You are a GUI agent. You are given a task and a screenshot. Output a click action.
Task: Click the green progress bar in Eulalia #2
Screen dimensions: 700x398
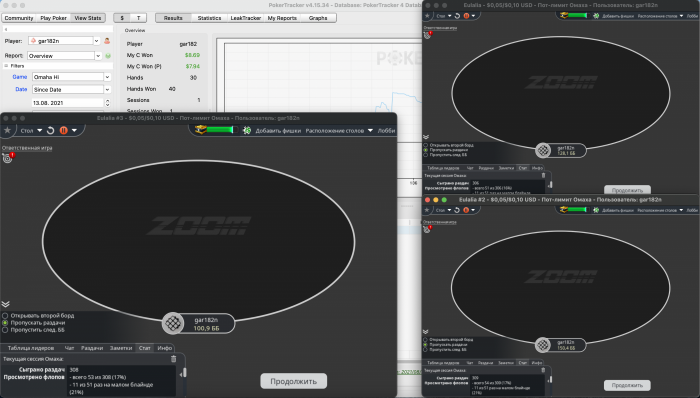pos(577,209)
